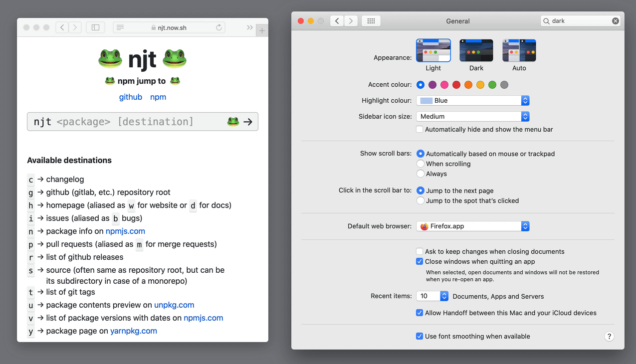
Task: Show more Safari toolbar items chevron
Action: click(249, 27)
